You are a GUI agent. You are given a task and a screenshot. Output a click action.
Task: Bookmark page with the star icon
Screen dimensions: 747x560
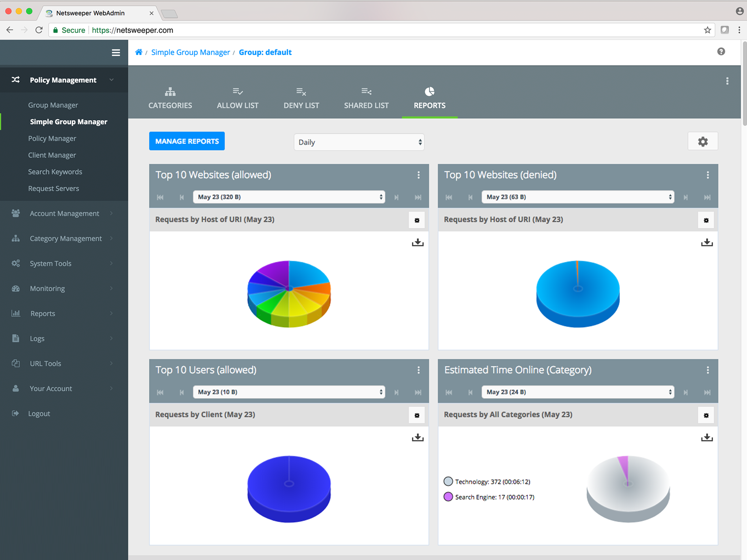click(707, 30)
